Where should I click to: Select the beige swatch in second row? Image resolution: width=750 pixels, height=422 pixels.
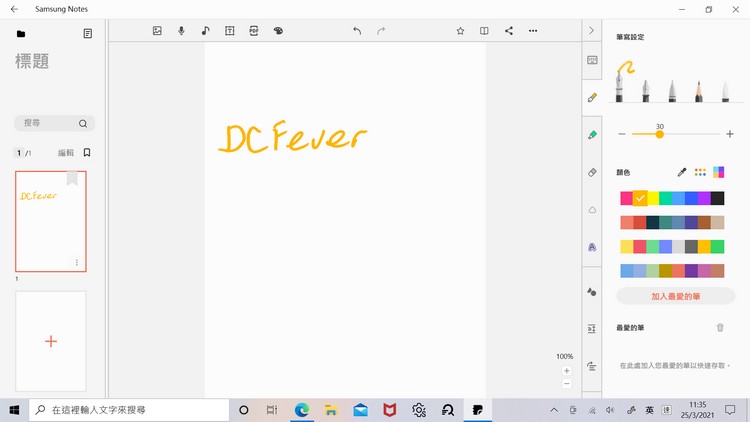717,222
